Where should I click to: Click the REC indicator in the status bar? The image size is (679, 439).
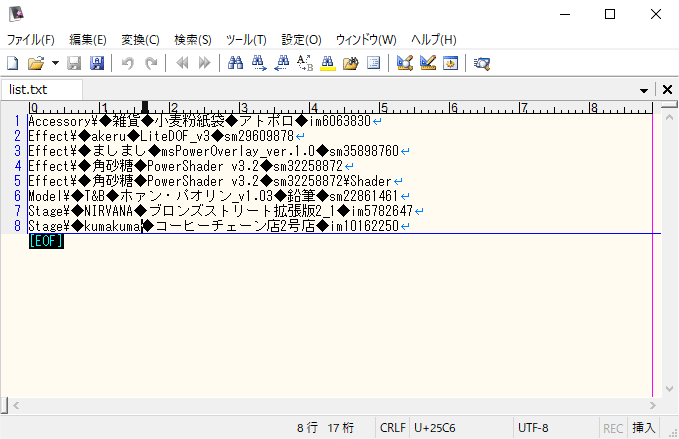tap(613, 428)
